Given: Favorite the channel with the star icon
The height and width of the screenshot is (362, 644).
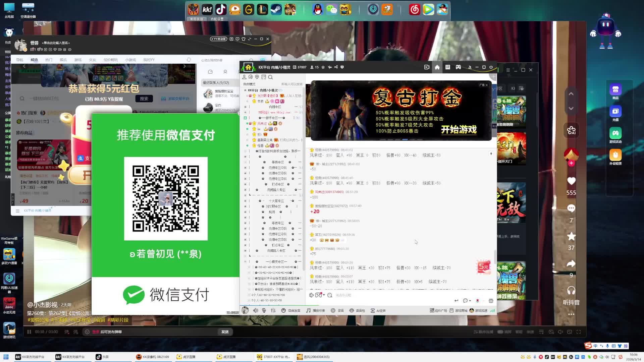Looking at the screenshot, I should pos(323,67).
